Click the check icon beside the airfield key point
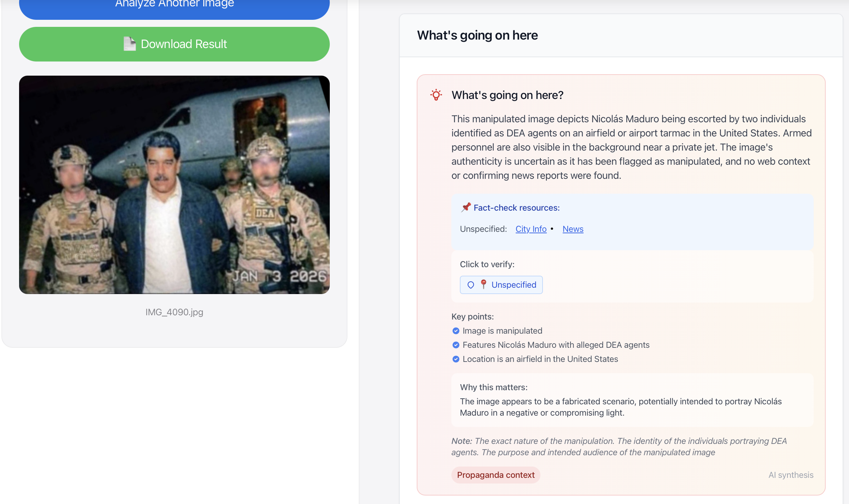This screenshot has width=849, height=504. pyautogui.click(x=456, y=359)
